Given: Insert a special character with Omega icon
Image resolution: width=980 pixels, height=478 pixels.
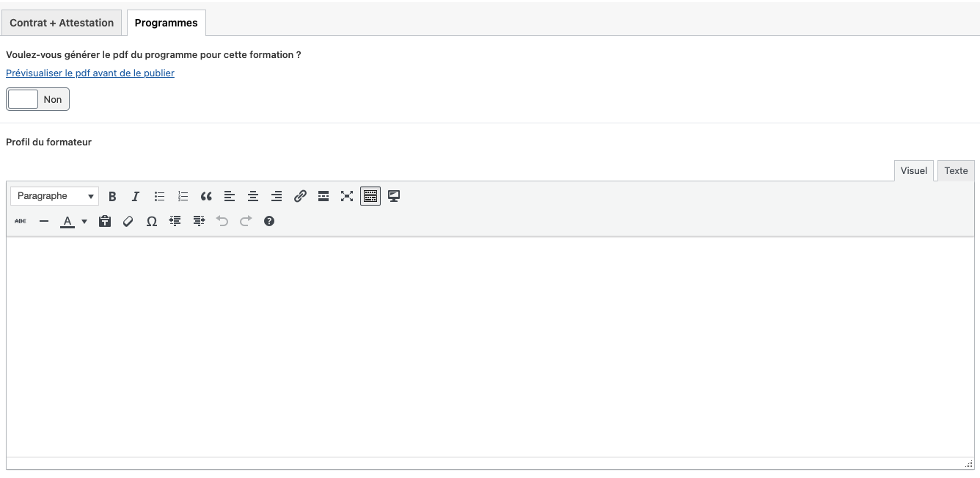Looking at the screenshot, I should [x=152, y=221].
